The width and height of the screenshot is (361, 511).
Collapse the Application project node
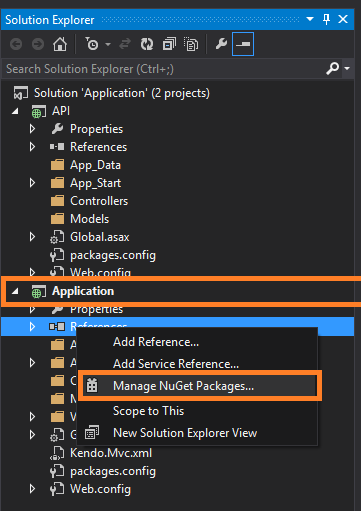15,291
